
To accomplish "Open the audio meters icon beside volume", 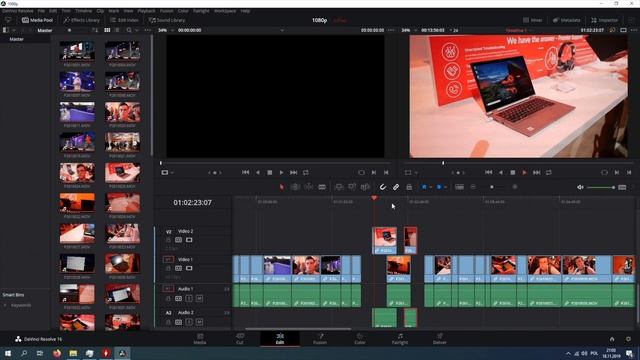I will [622, 187].
